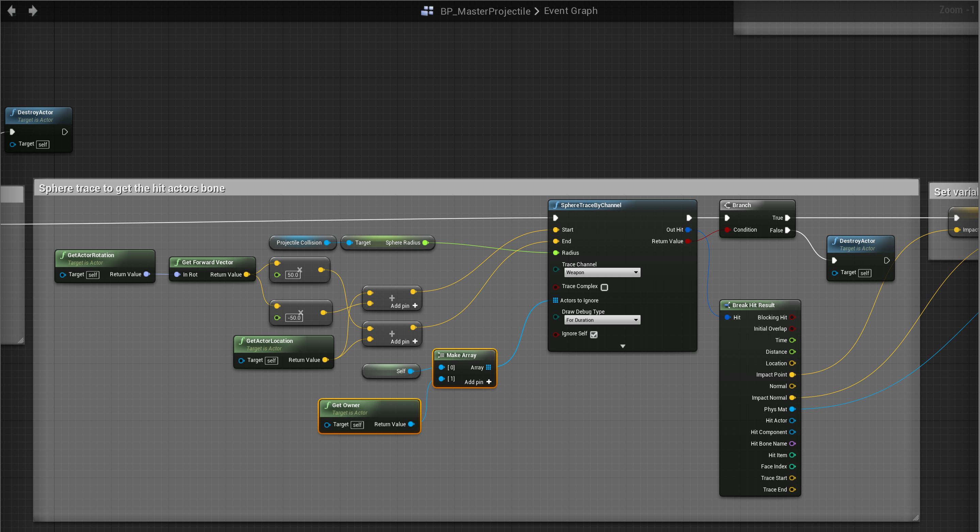The height and width of the screenshot is (532, 980).
Task: Click the blueprint grid icon beside BP_MasterProjectile
Action: pos(427,11)
